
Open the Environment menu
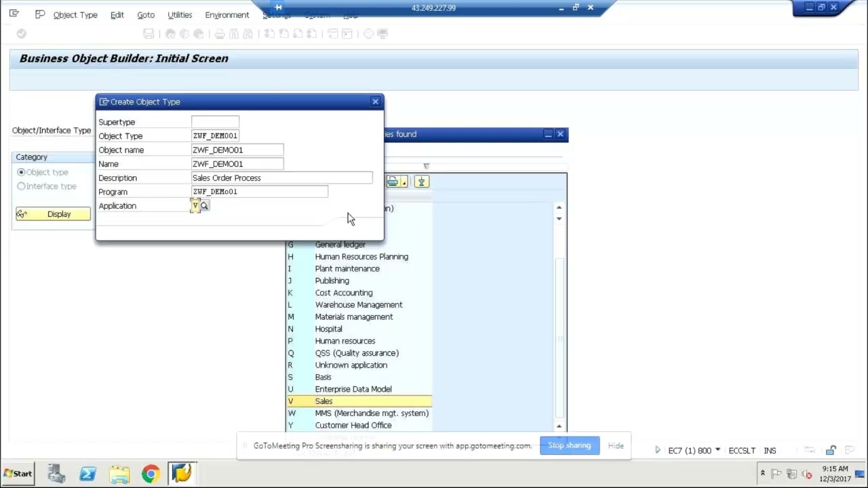[227, 15]
